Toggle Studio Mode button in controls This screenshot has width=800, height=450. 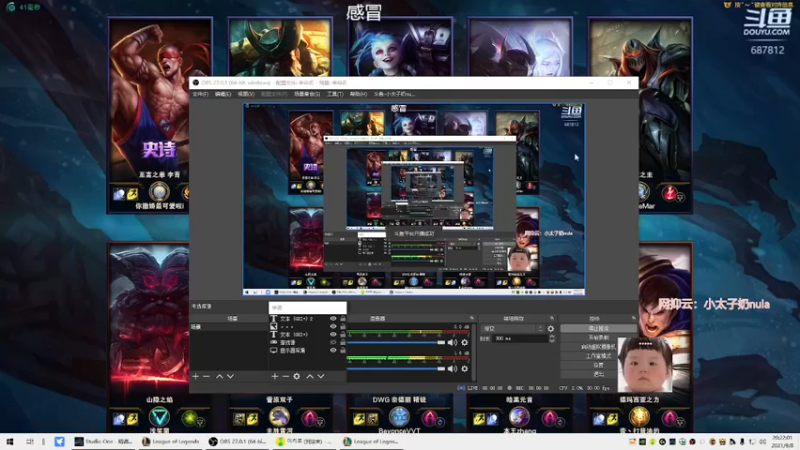(598, 356)
